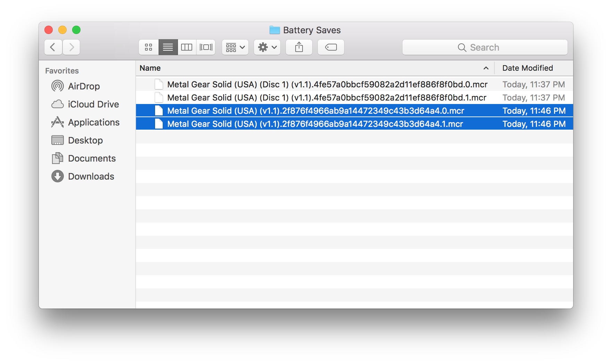Viewport: 612px width, 364px height.
Task: Expand the Favorites section header
Action: coord(62,70)
